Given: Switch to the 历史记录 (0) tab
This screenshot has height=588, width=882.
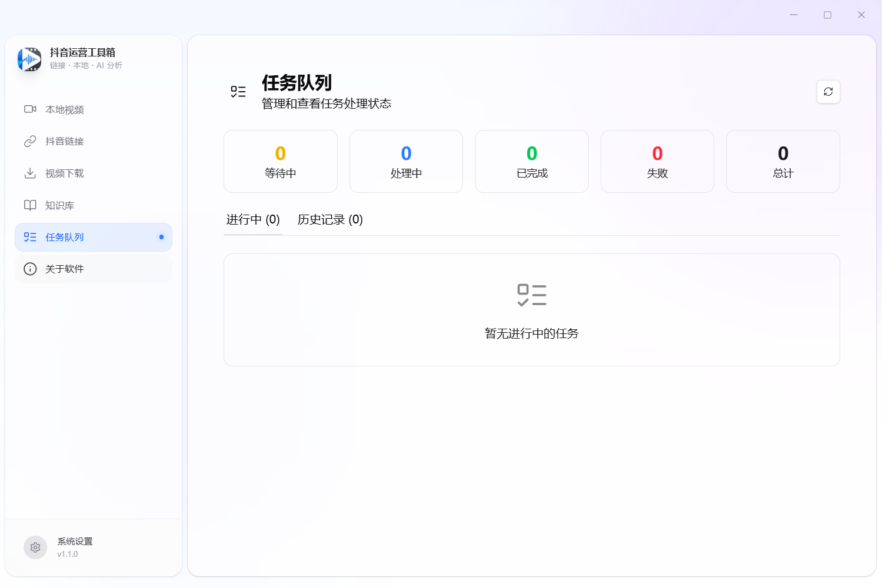Looking at the screenshot, I should (330, 220).
